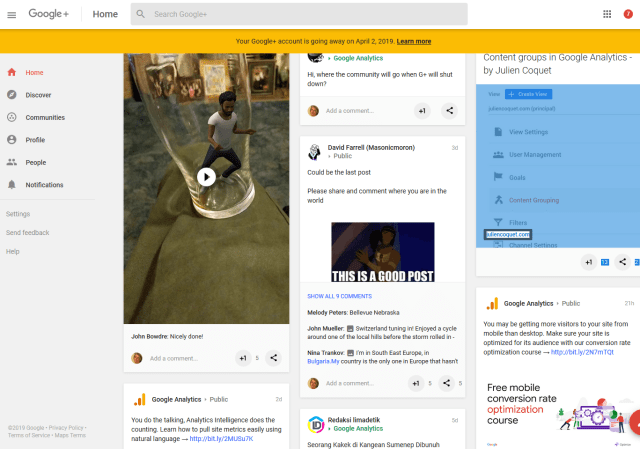Add a comment under John Bowdre's comment
The image size is (640, 449).
pyautogui.click(x=174, y=358)
